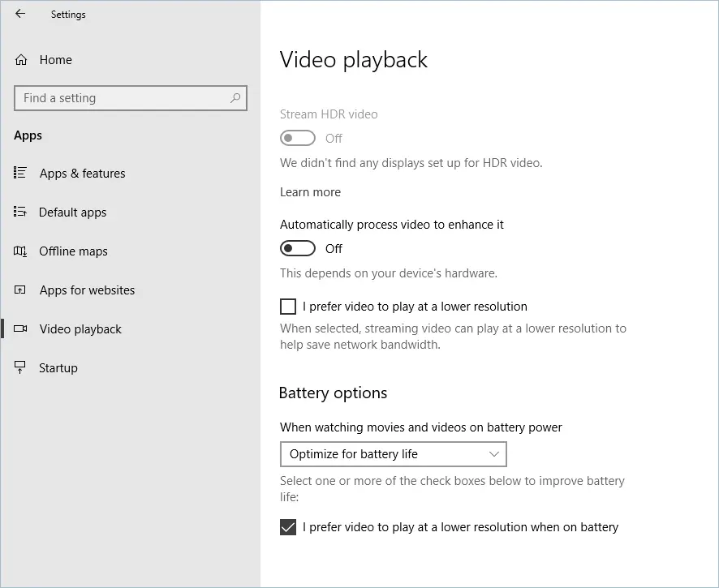Click the Apps for websites icon

point(20,290)
